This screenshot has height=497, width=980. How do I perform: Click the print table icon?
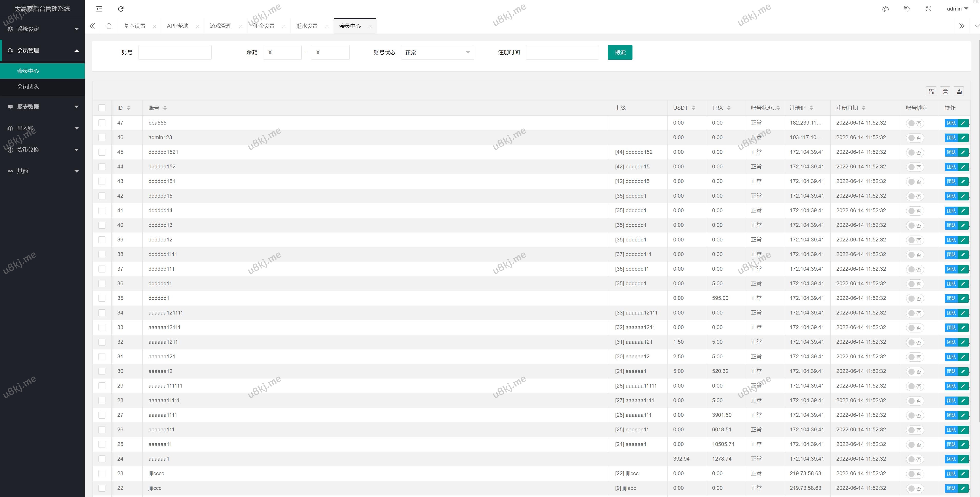tap(945, 92)
